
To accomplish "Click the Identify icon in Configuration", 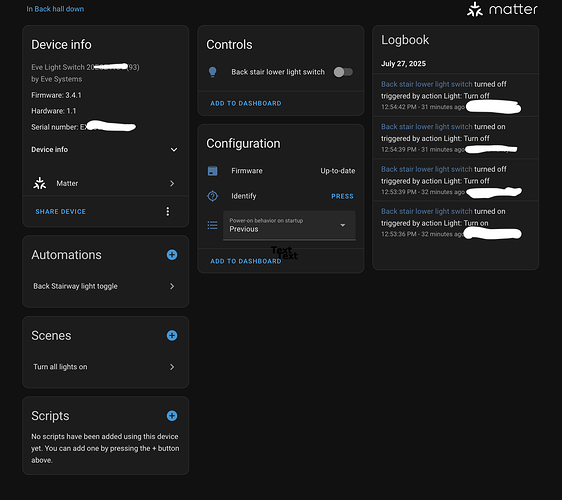I will (x=213, y=196).
